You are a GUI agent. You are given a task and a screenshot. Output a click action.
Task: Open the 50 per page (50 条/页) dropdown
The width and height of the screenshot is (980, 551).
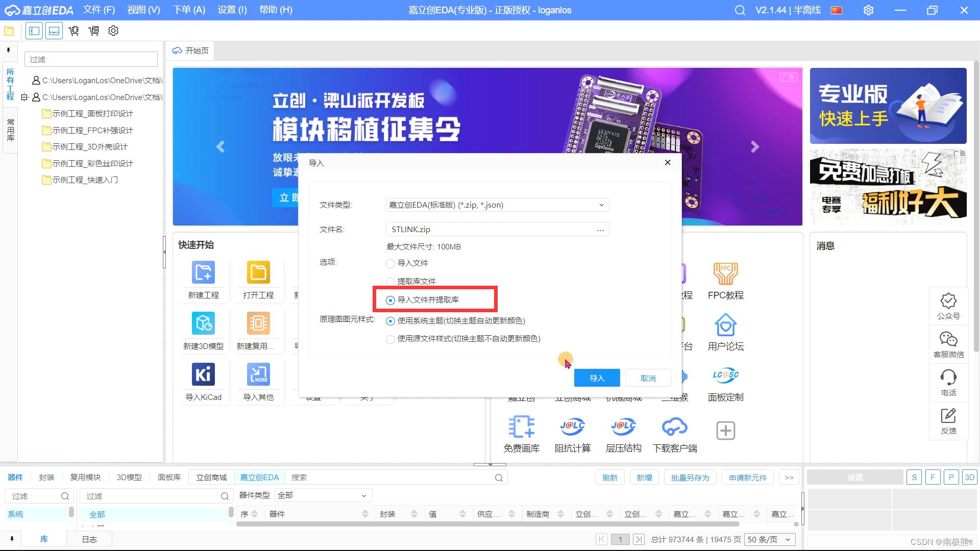tap(769, 540)
